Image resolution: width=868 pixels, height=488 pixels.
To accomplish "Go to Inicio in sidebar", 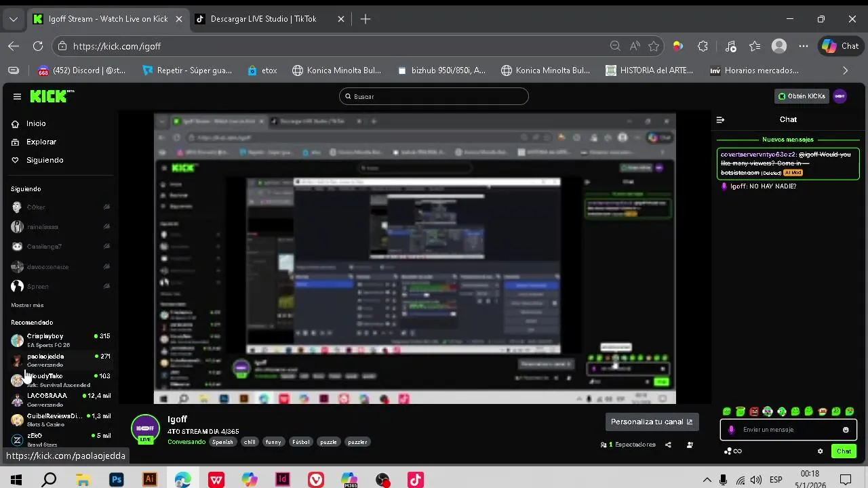I will (x=36, y=123).
